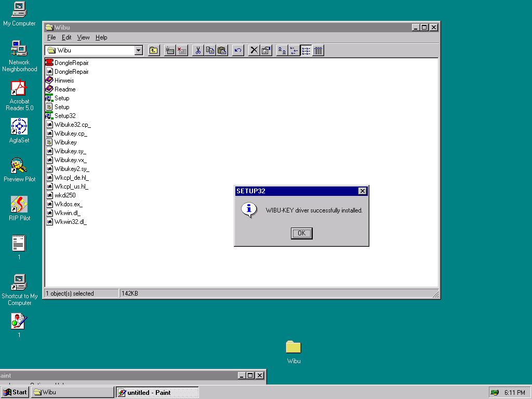Viewport: 532px width, 399px height.
Task: Select the Wkwin.dl_ file
Action: coord(63,212)
